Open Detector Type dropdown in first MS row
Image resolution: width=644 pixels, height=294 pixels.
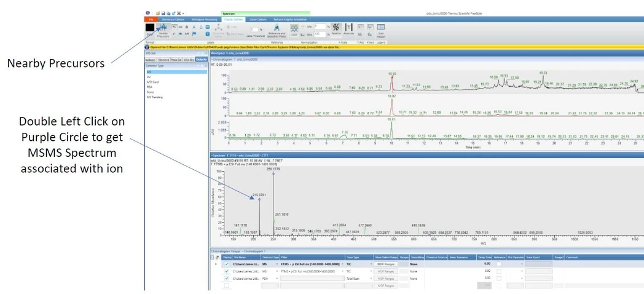[277, 264]
